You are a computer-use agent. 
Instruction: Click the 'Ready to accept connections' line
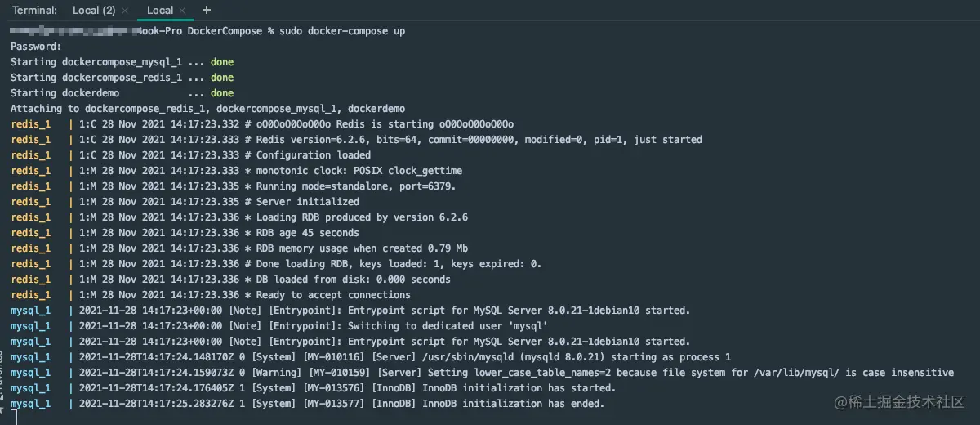[211, 295]
